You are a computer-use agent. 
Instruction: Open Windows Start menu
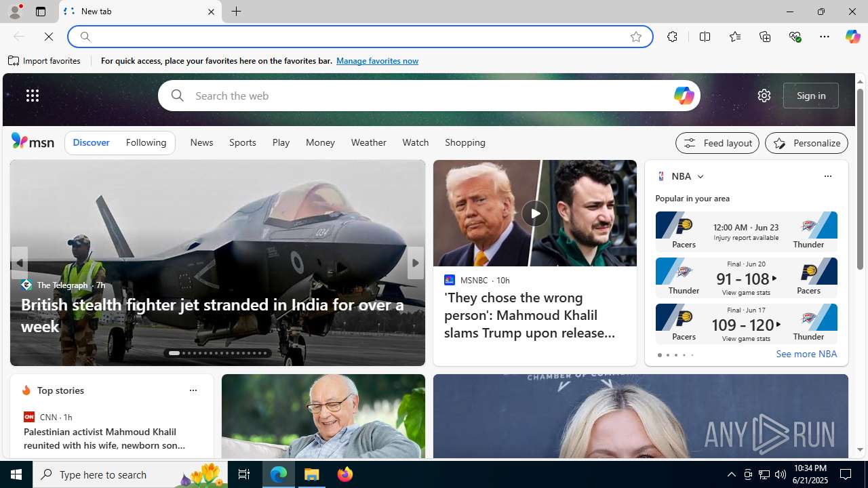coord(16,474)
